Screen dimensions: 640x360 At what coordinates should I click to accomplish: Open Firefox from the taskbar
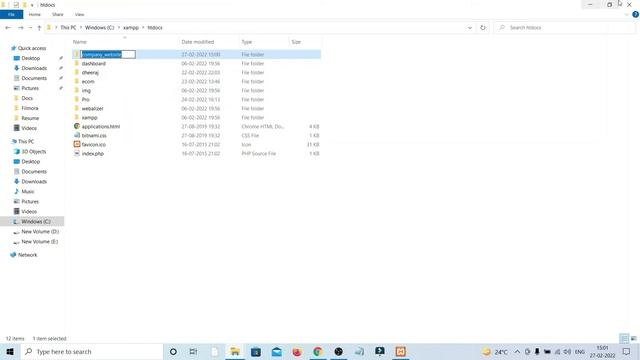tap(297, 351)
